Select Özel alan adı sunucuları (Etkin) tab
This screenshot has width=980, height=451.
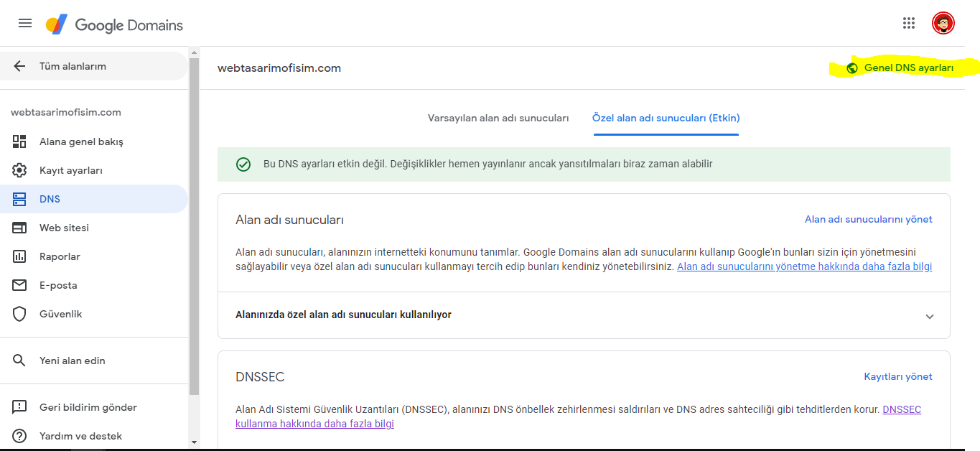point(666,118)
